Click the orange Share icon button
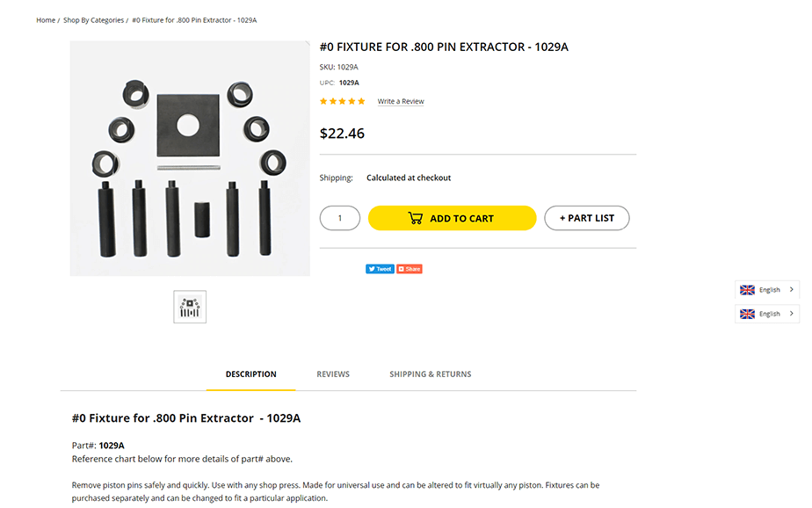 [410, 269]
